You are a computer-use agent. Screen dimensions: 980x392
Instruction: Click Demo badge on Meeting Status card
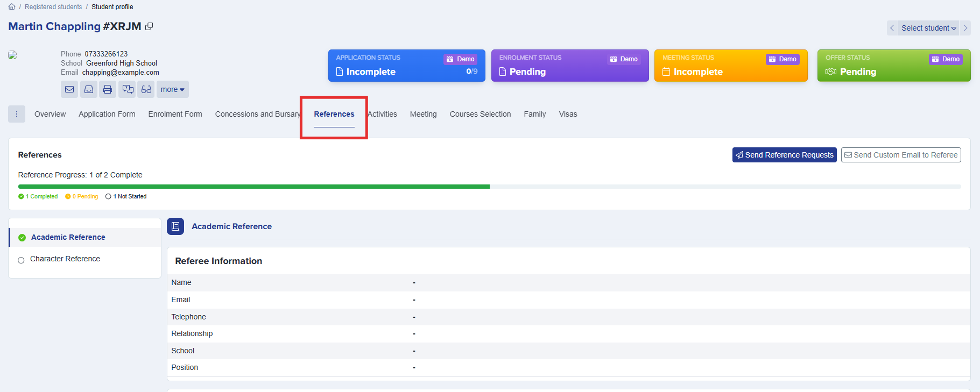(782, 59)
